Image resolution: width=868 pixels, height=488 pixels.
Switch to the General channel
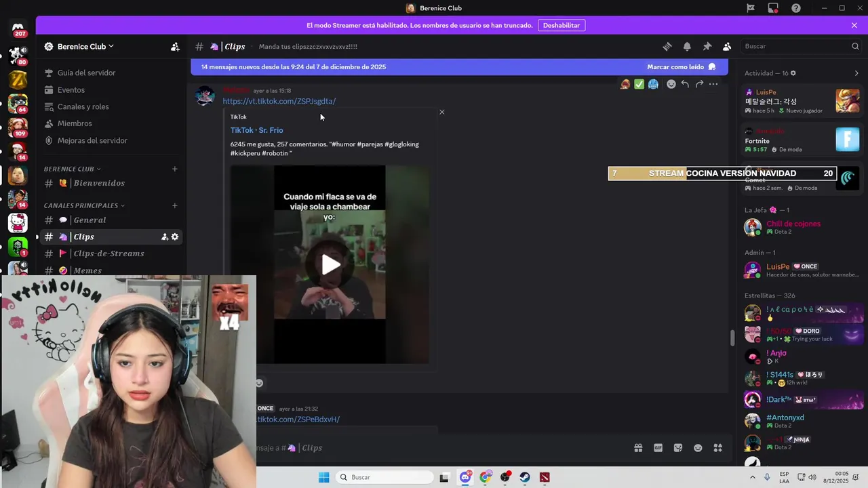coord(111,220)
